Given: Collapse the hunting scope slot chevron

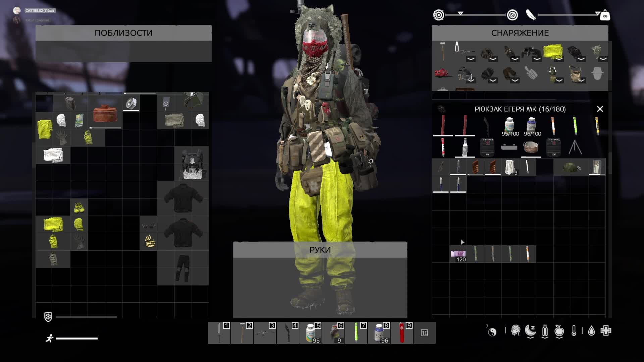Looking at the screenshot, I should [x=472, y=59].
